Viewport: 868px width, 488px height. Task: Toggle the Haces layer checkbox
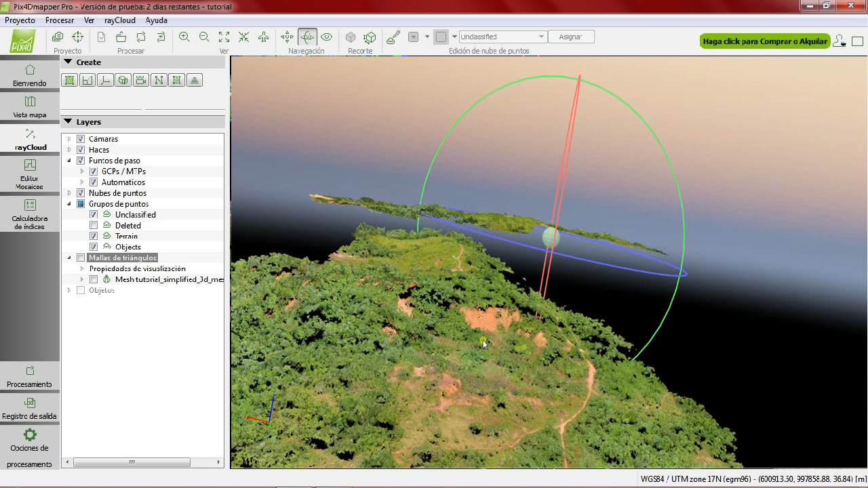pyautogui.click(x=81, y=150)
